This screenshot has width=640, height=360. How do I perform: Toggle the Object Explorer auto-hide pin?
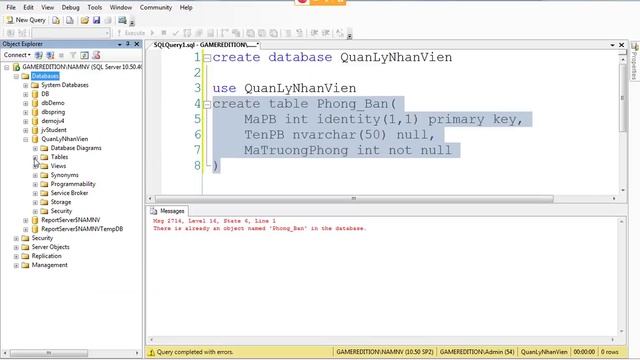click(x=128, y=44)
